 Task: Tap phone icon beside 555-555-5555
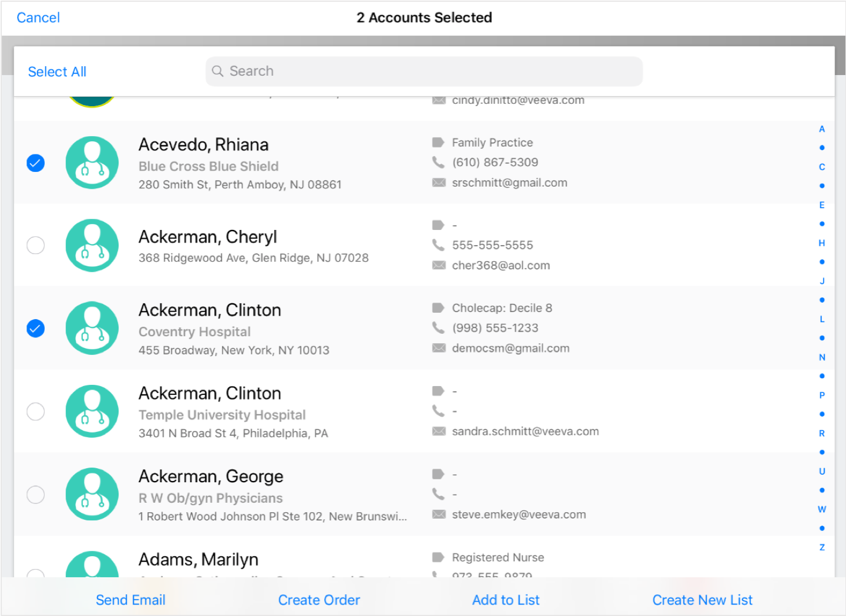(438, 245)
